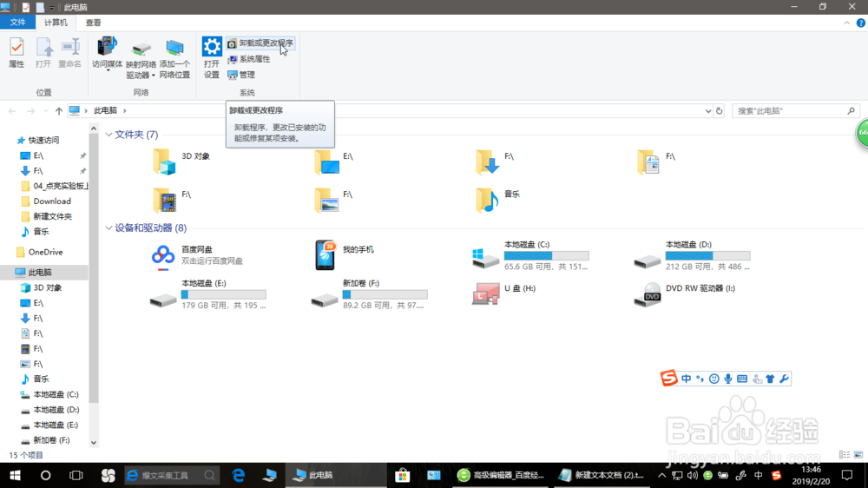Open the Sogou soft keyboard icon
868x488 pixels.
pyautogui.click(x=742, y=379)
